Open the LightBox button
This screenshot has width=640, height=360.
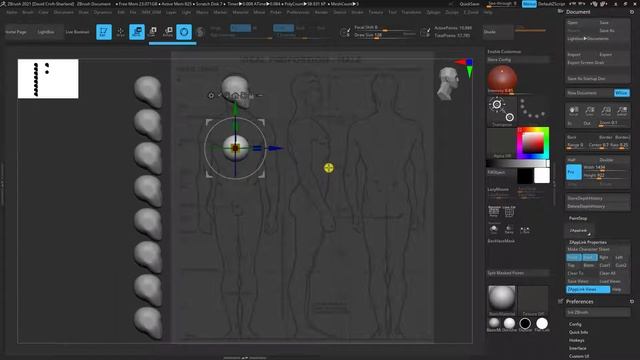coord(46,32)
